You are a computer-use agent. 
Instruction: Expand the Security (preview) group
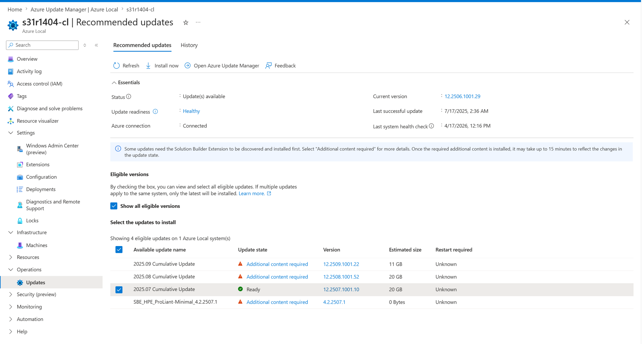(x=11, y=295)
